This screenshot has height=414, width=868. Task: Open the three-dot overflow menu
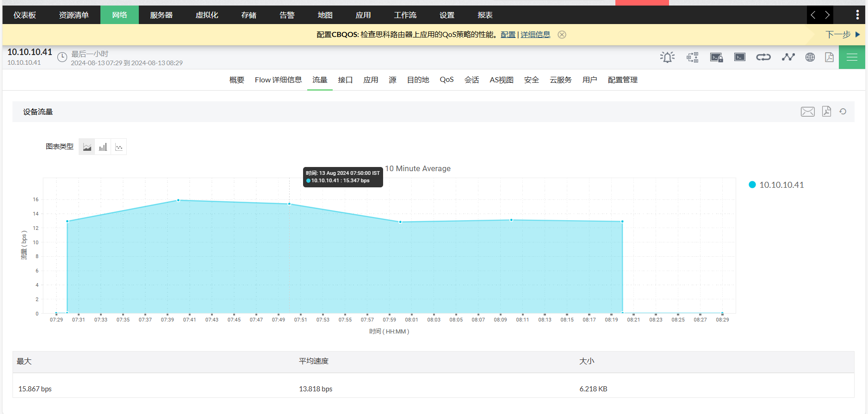857,15
